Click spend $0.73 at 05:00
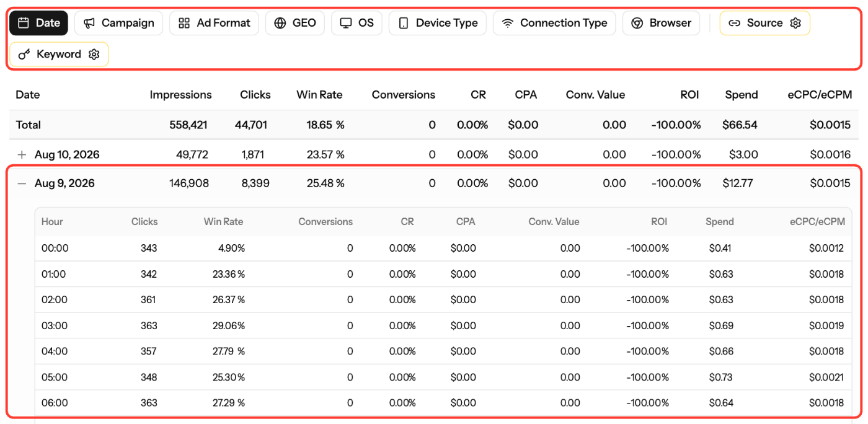 720,377
